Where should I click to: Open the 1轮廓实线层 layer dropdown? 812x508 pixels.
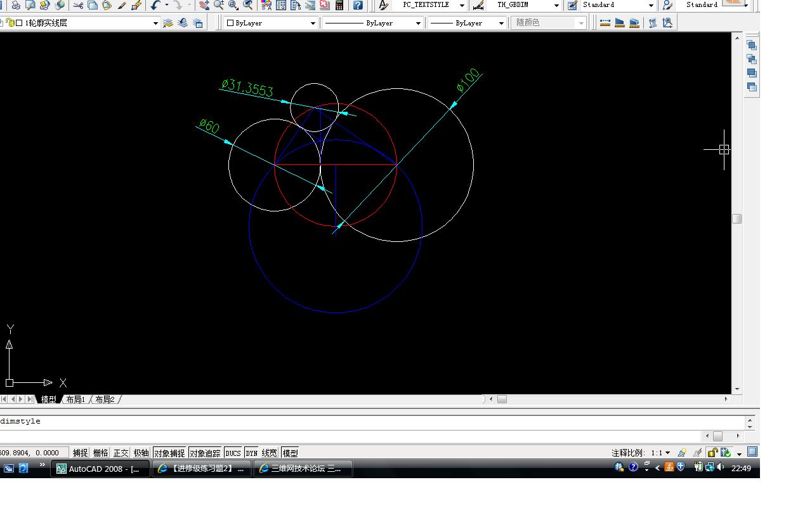pos(155,23)
